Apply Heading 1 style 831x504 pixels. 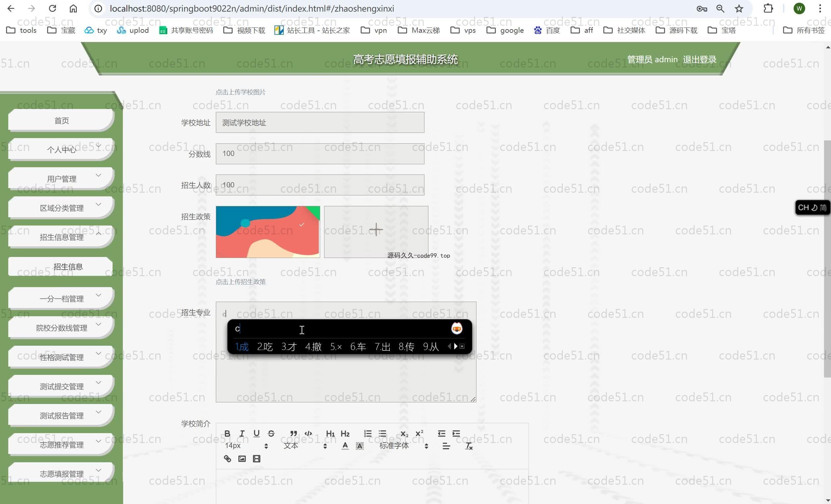[330, 433]
